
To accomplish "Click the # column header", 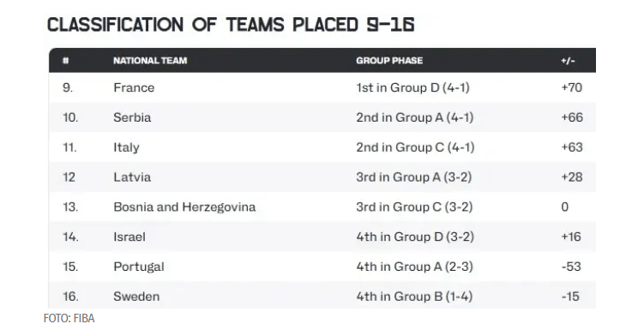I will [x=65, y=61].
